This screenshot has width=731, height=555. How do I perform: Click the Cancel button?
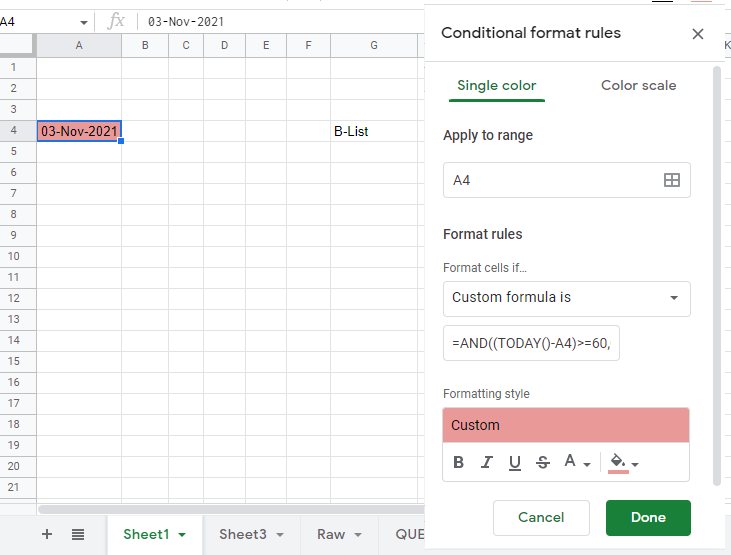pyautogui.click(x=541, y=518)
